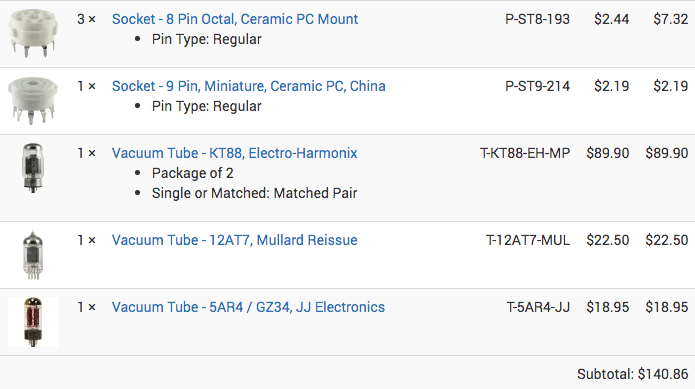The width and height of the screenshot is (695, 389).
Task: Click the T-12AT7-MUL part number
Action: [x=528, y=240]
